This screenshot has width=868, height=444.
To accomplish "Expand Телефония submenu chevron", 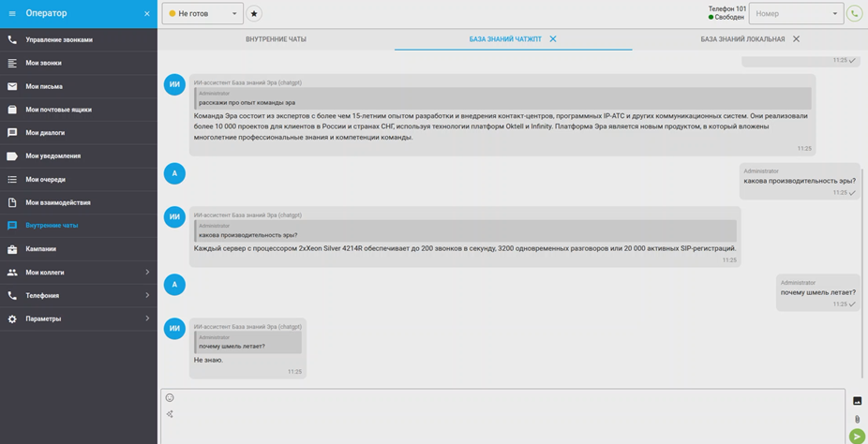I will pos(147,295).
